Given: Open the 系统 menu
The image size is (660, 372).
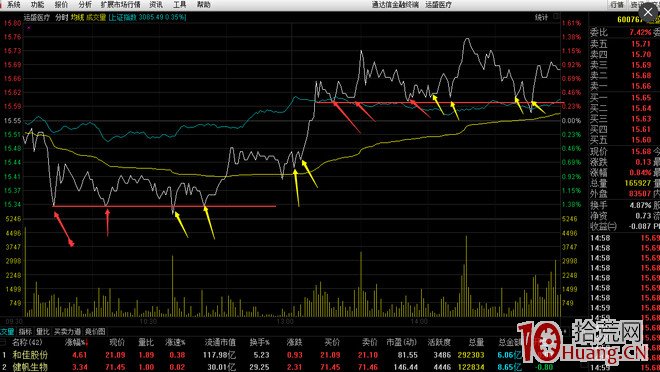Looking at the screenshot, I should click(13, 5).
